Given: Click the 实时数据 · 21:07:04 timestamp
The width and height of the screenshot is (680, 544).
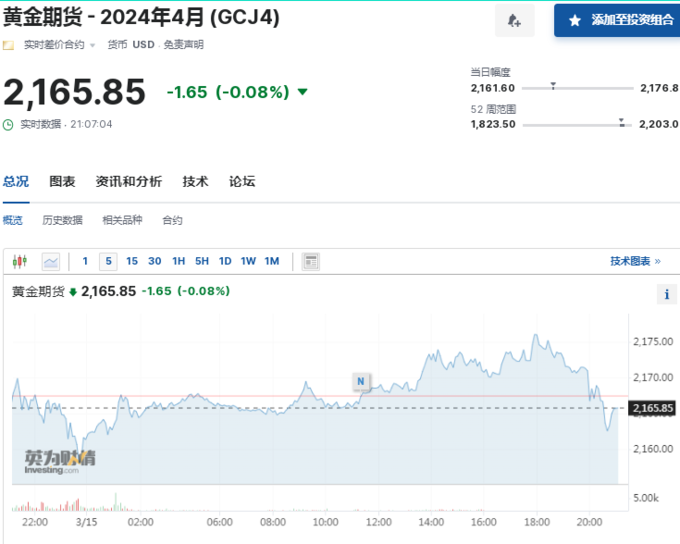Looking at the screenshot, I should coord(66,125).
